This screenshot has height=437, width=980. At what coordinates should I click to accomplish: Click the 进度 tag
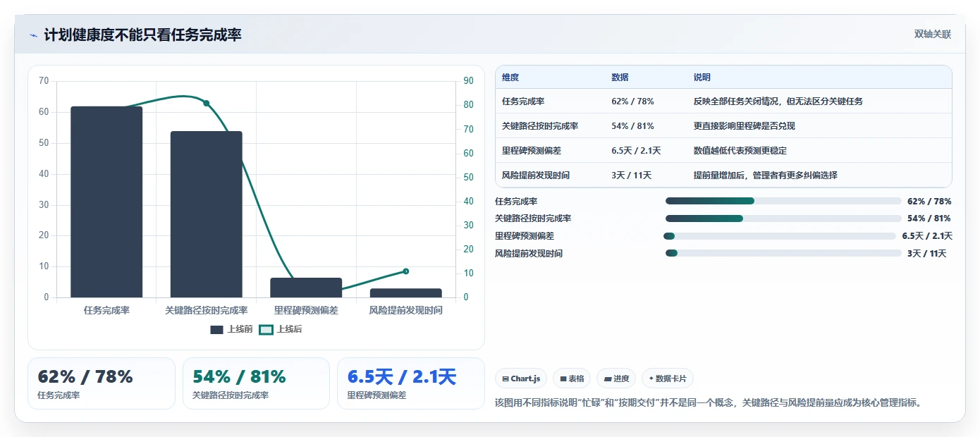coord(616,378)
